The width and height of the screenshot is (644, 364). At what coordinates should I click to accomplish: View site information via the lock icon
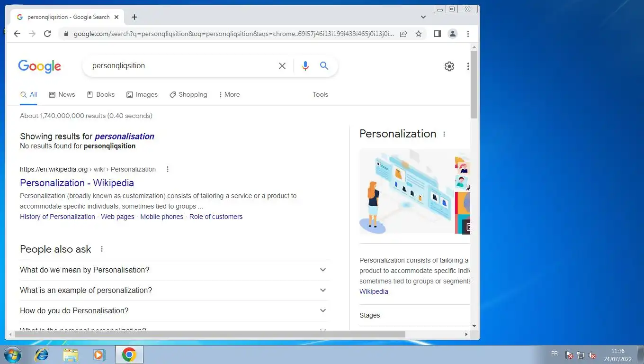66,34
